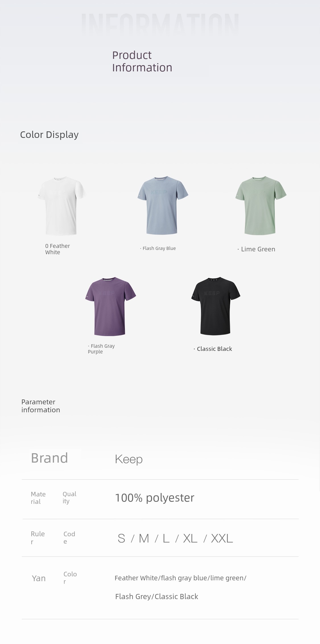The image size is (320, 644).
Task: Click the Flash Gray Purple label
Action: [x=101, y=349]
